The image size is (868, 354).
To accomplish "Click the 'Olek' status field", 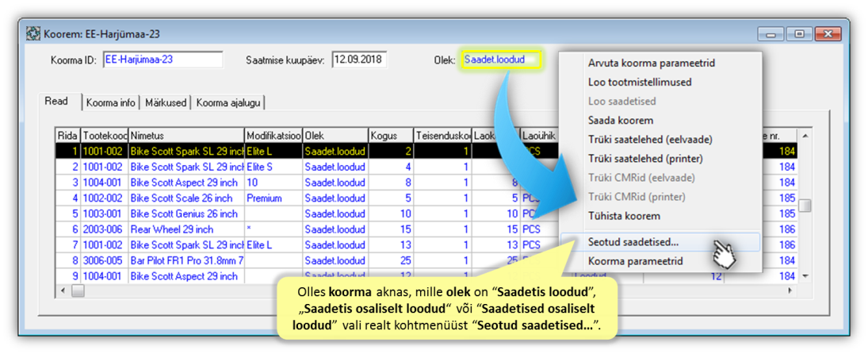I will tap(500, 60).
